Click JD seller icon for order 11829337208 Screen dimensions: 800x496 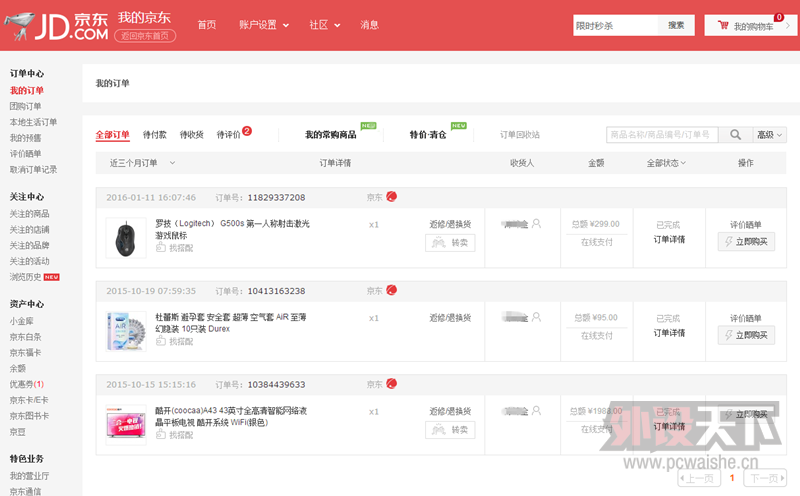pos(391,196)
